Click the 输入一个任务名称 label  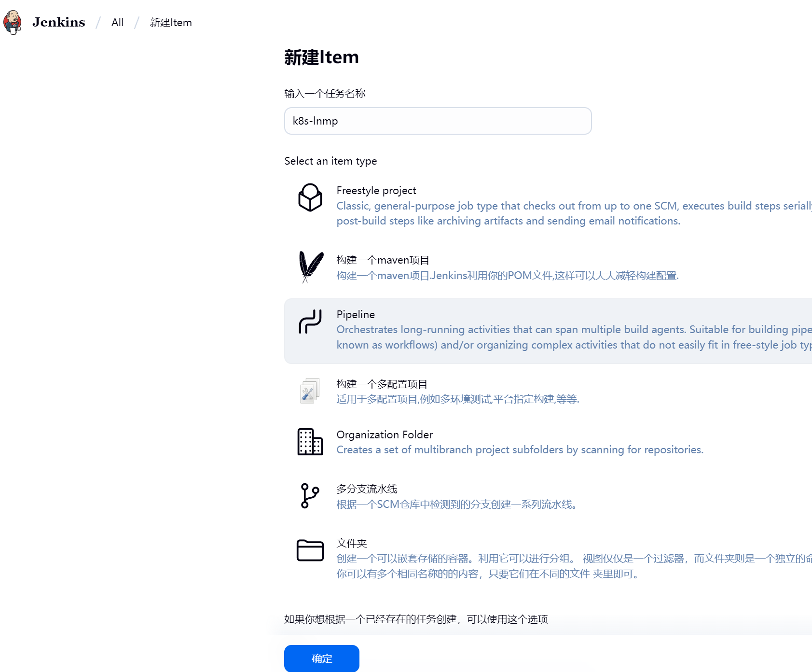[x=325, y=93]
